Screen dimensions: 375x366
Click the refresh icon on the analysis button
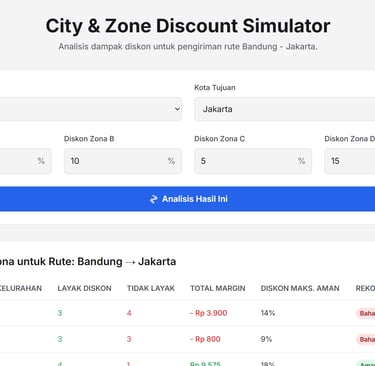[x=153, y=199]
